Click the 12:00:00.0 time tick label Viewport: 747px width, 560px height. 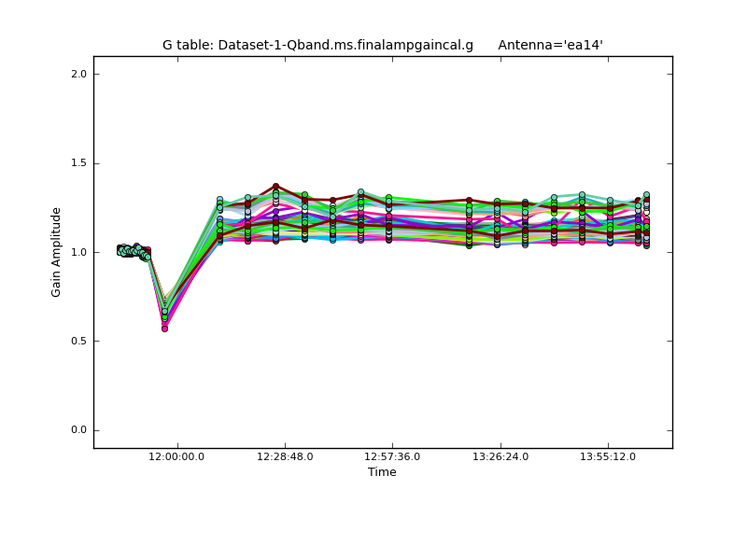177,456
